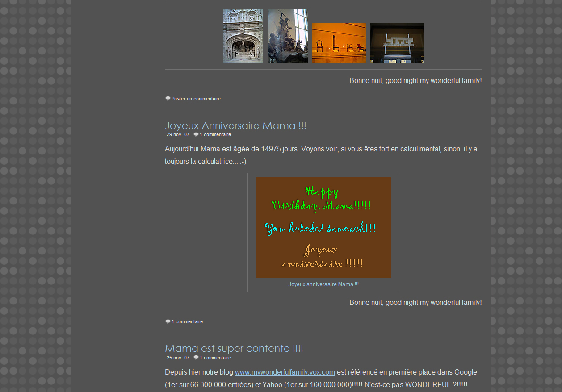Click the Happy Birthday Mama image
The image size is (562, 392).
pos(323,228)
